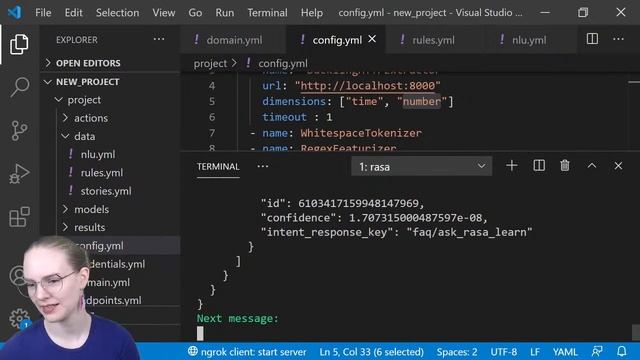Open the Run menu
The image size is (640, 360).
pos(225,13)
